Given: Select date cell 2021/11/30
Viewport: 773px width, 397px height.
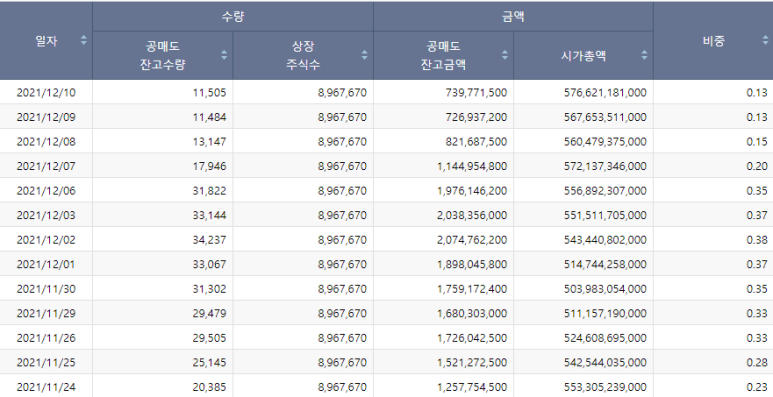Looking at the screenshot, I should click(46, 289).
